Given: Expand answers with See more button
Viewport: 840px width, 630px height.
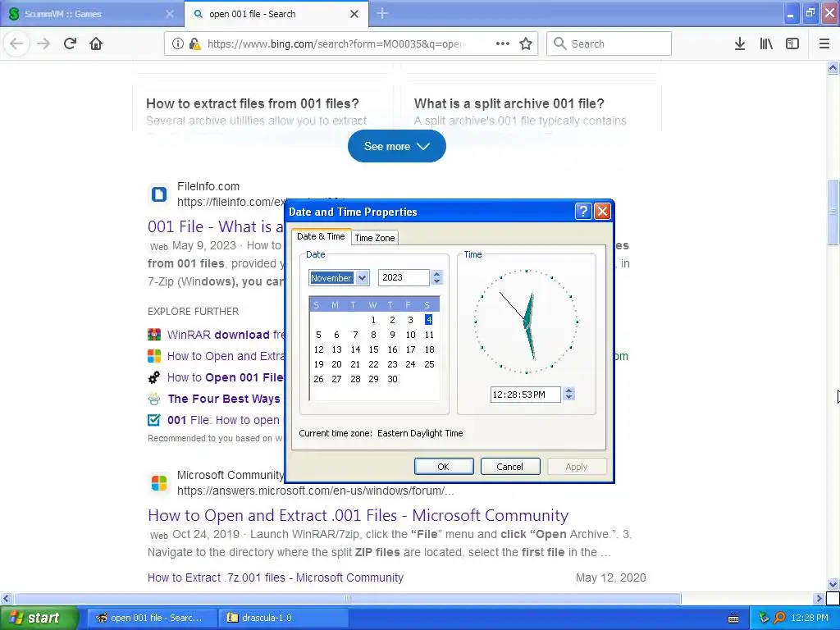Looking at the screenshot, I should click(396, 146).
